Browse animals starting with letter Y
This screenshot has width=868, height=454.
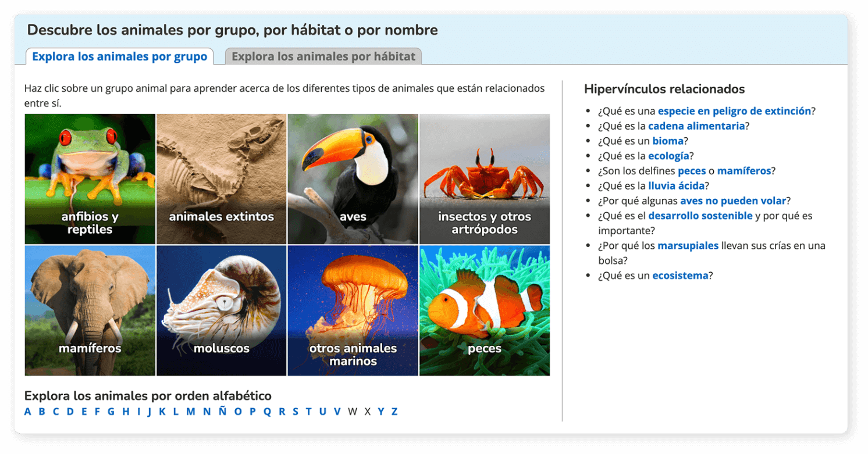point(381,412)
